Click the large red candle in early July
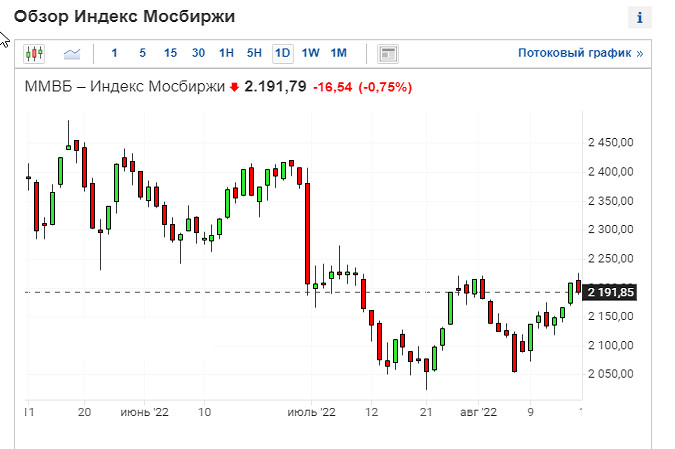 [x=308, y=233]
